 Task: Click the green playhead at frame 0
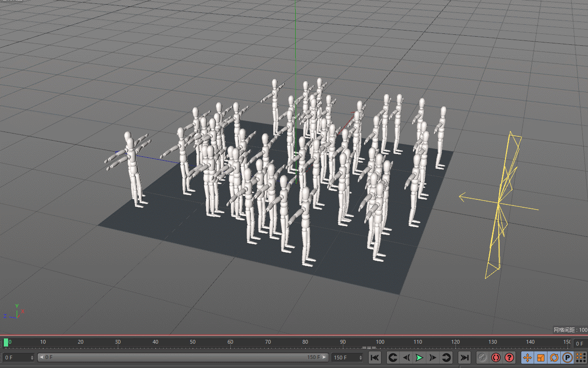6,342
